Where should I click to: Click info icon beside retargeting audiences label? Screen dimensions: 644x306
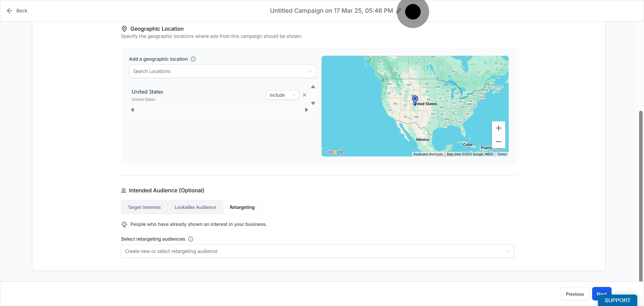(x=191, y=239)
